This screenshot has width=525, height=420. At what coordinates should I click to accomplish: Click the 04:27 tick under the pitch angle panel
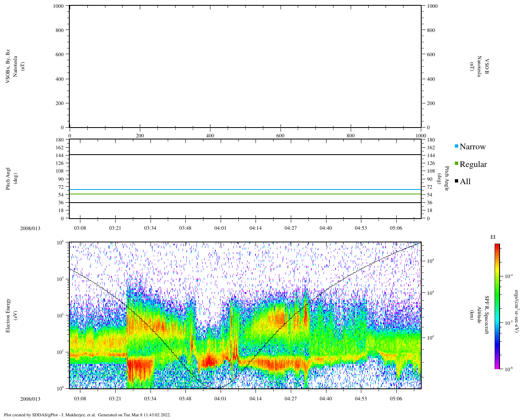pos(290,228)
